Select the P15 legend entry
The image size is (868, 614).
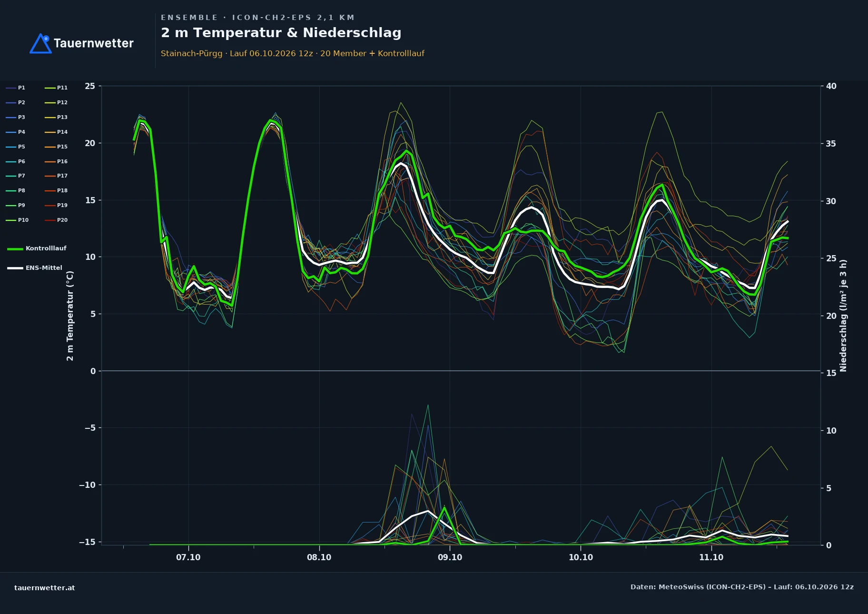56,147
